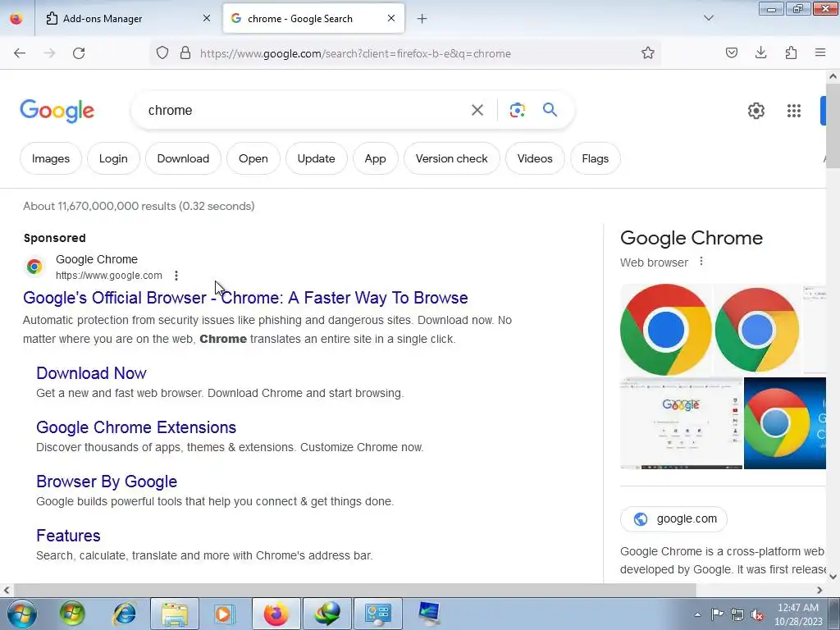This screenshot has width=840, height=630.
Task: Click Firefox icon on taskbar
Action: (x=276, y=614)
